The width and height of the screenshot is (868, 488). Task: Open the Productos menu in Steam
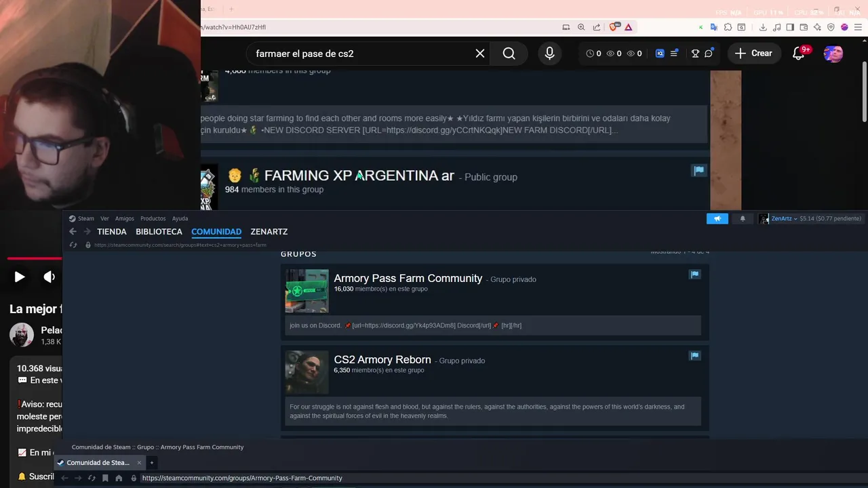(153, 218)
